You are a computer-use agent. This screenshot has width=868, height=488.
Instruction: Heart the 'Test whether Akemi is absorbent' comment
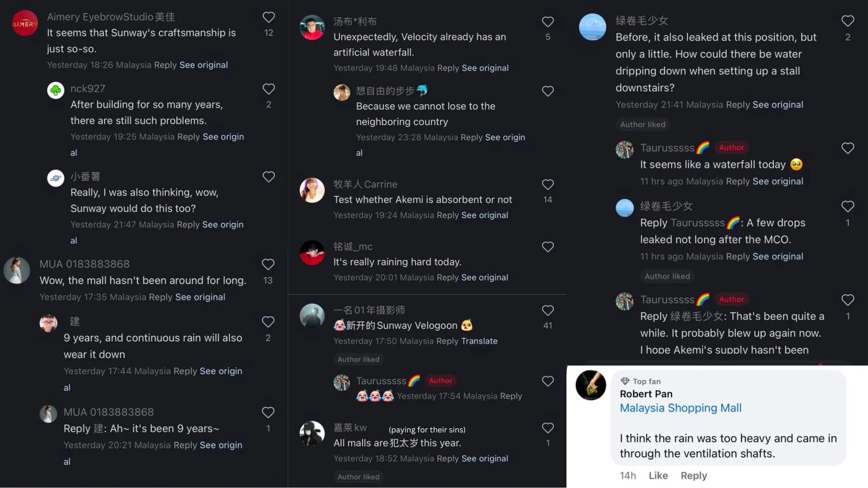coord(547,184)
